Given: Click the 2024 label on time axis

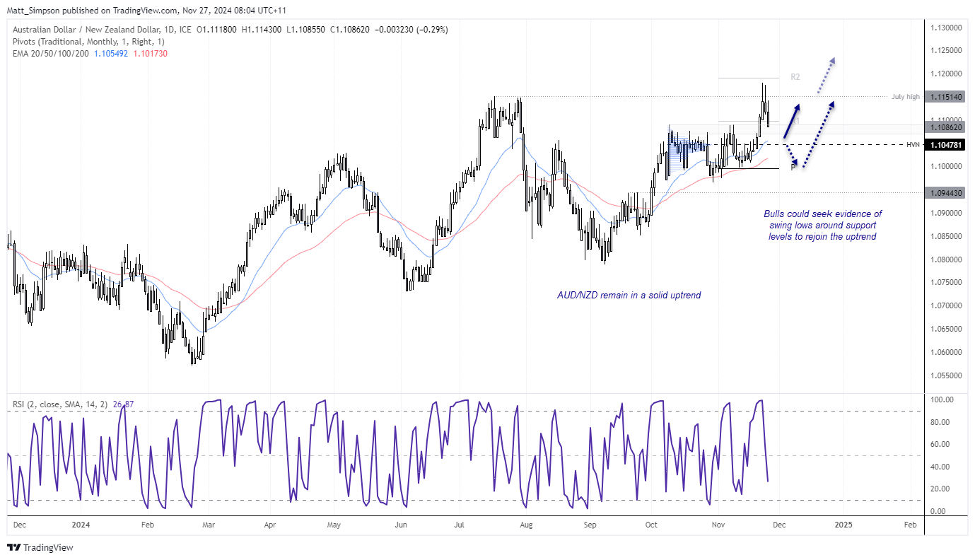Looking at the screenshot, I should 81,525.
